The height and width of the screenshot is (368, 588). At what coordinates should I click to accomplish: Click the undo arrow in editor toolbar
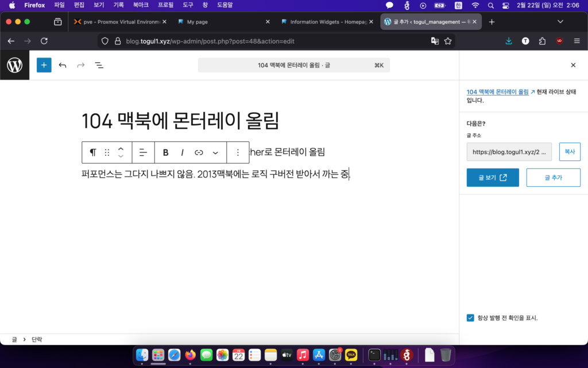(x=63, y=65)
